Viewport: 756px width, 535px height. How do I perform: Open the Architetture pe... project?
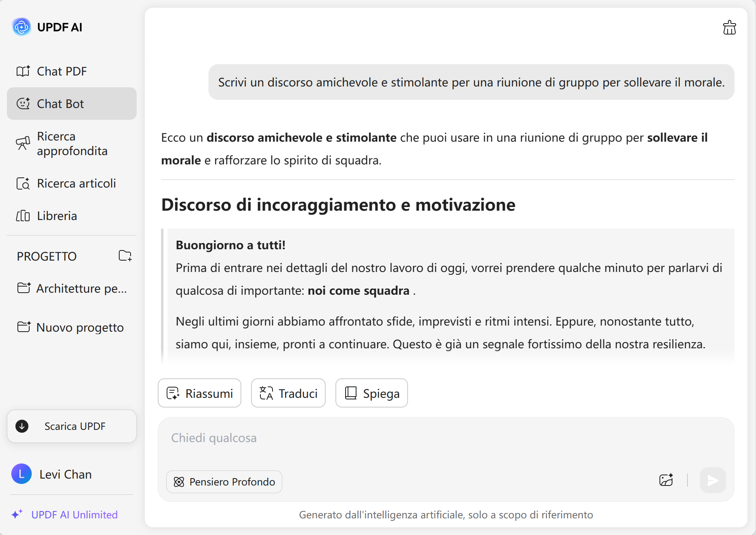pos(73,288)
